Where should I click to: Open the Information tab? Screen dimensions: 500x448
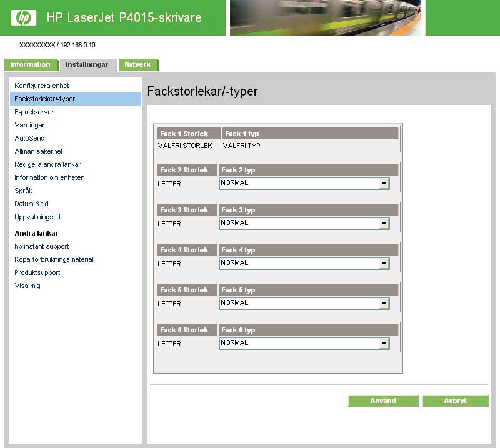tap(31, 65)
